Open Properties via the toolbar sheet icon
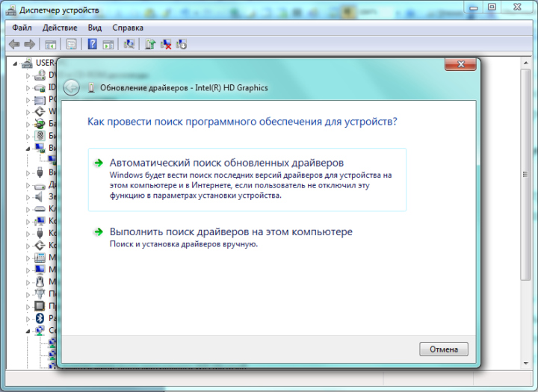 click(72, 44)
